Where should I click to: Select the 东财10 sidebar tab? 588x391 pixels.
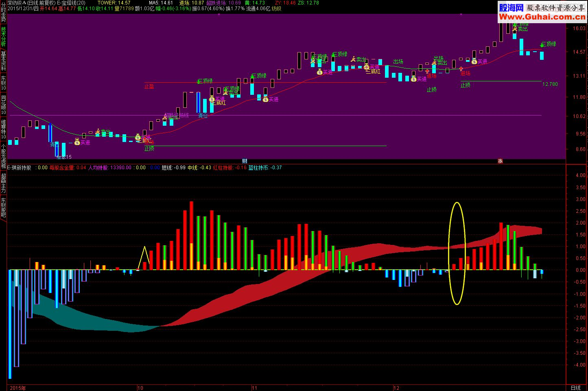click(3, 83)
